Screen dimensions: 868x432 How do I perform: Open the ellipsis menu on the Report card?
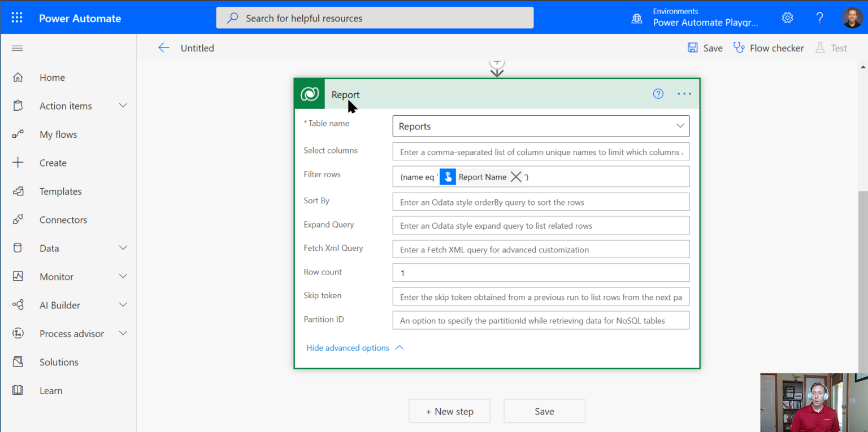[684, 94]
